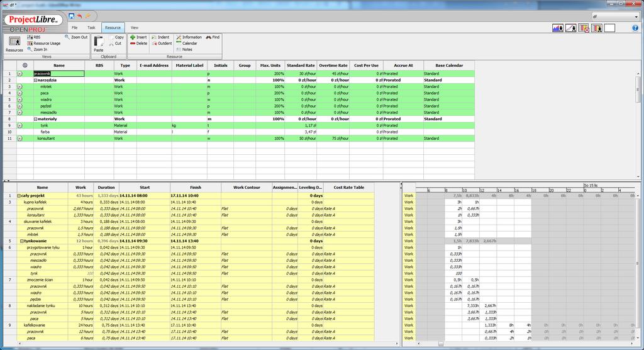The width and height of the screenshot is (644, 350).
Task: Open Help via blue question mark
Action: click(635, 28)
